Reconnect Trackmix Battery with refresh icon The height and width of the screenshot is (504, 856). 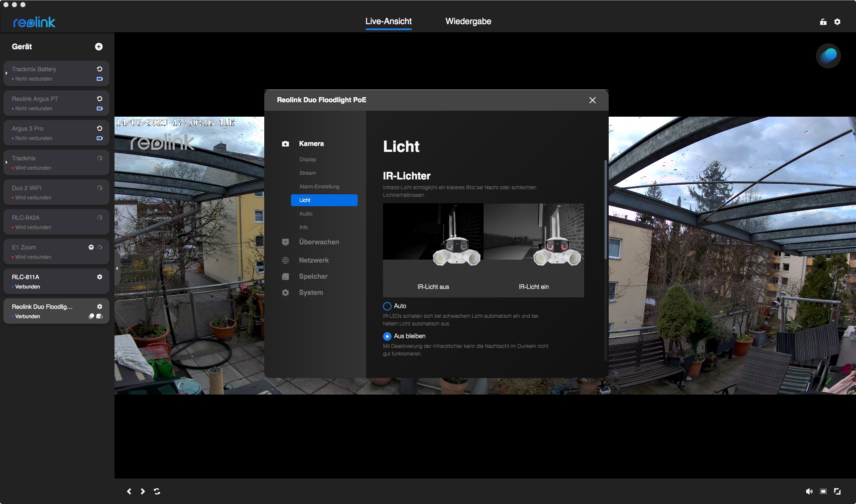(100, 69)
